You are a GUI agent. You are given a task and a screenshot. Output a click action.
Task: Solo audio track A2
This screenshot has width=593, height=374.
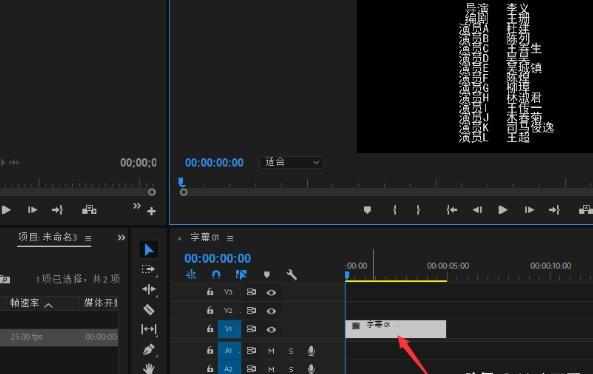coord(291,369)
